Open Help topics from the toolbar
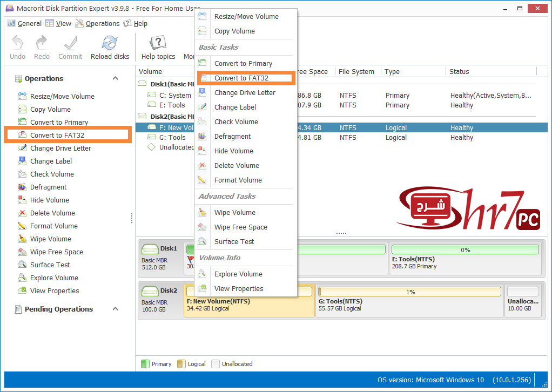This screenshot has height=392, width=552. (158, 48)
